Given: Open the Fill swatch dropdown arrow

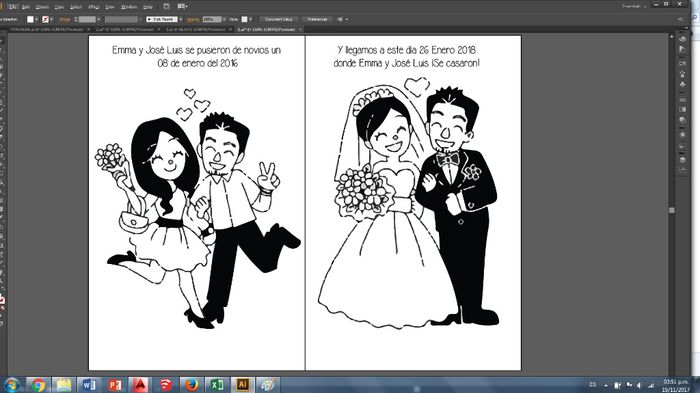Looking at the screenshot, I should coord(36,19).
